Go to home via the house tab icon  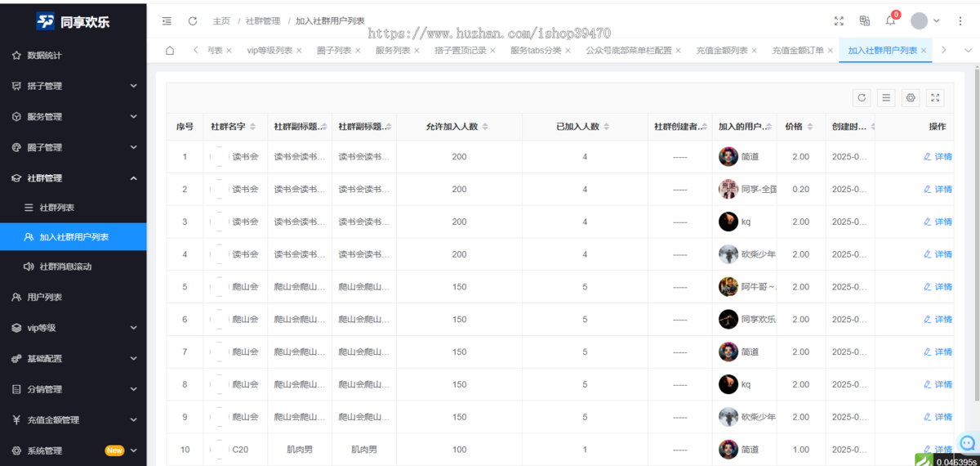pyautogui.click(x=170, y=50)
